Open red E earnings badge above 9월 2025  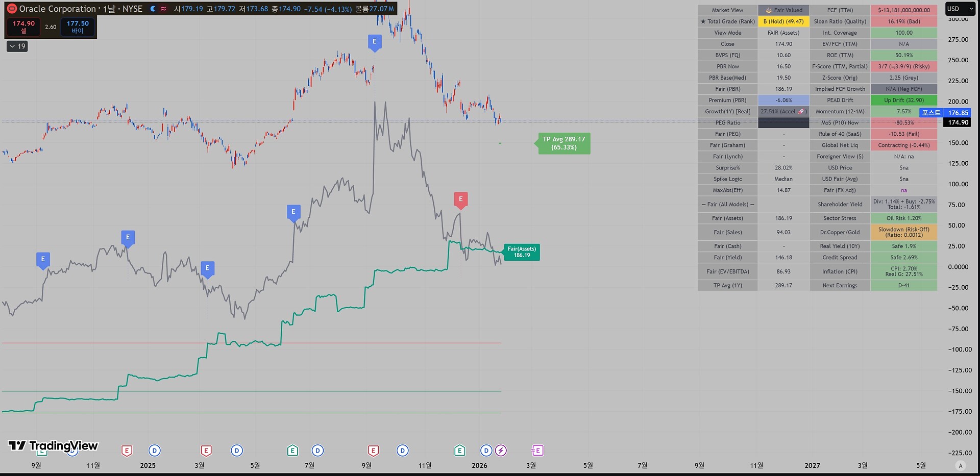(373, 450)
